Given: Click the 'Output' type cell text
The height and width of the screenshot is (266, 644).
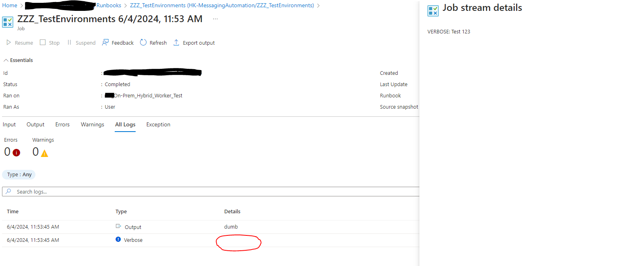Looking at the screenshot, I should point(133,227).
